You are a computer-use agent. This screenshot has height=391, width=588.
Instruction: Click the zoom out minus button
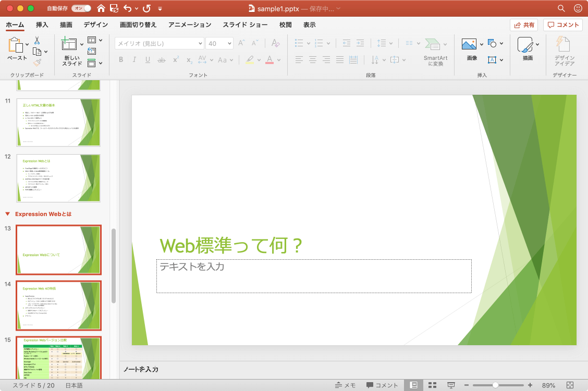coord(467,385)
